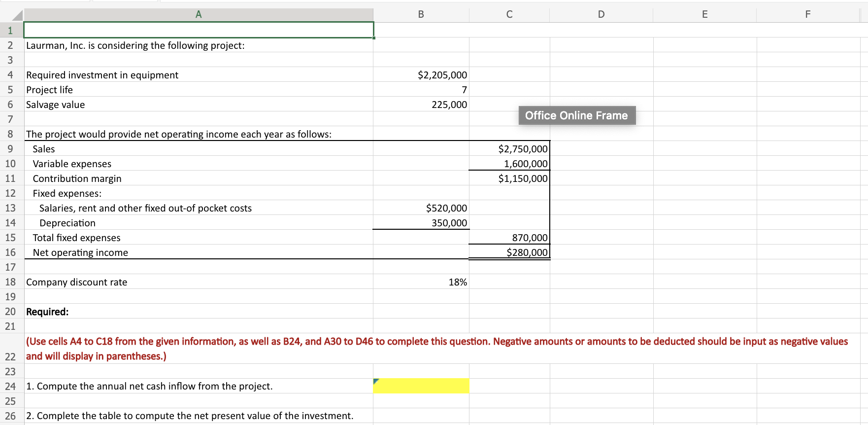
Task: Click the $1,150,000 contribution margin amount
Action: pos(523,178)
